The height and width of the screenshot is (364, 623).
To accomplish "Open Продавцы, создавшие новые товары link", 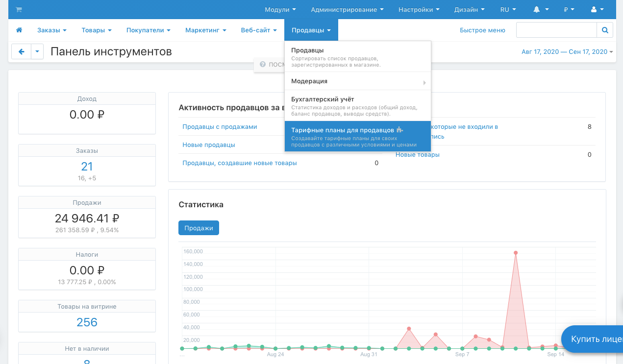I will coord(240,163).
